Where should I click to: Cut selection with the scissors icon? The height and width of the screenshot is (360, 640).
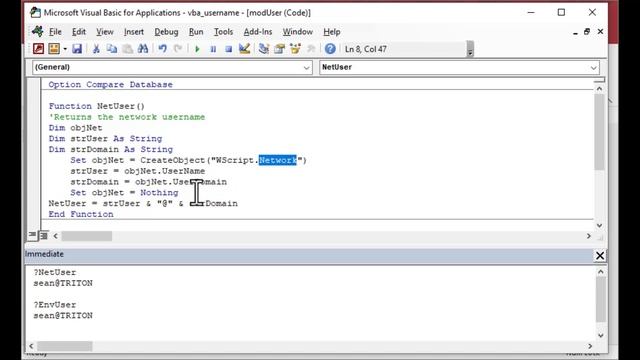click(x=96, y=49)
